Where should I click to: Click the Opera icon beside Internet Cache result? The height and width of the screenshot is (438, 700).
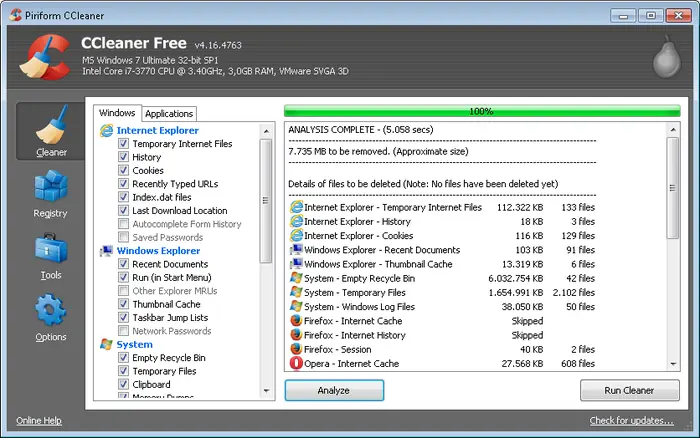(296, 363)
